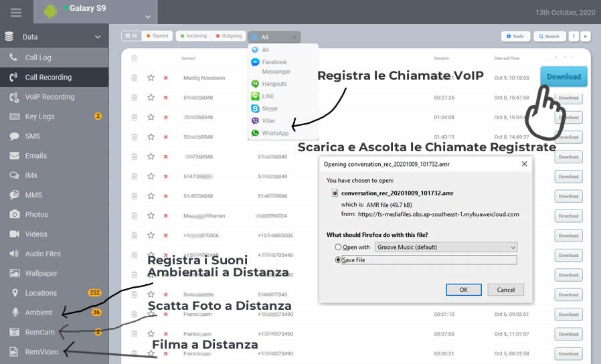Open SMS section
Screen dimensions: 601x364
[54, 136]
